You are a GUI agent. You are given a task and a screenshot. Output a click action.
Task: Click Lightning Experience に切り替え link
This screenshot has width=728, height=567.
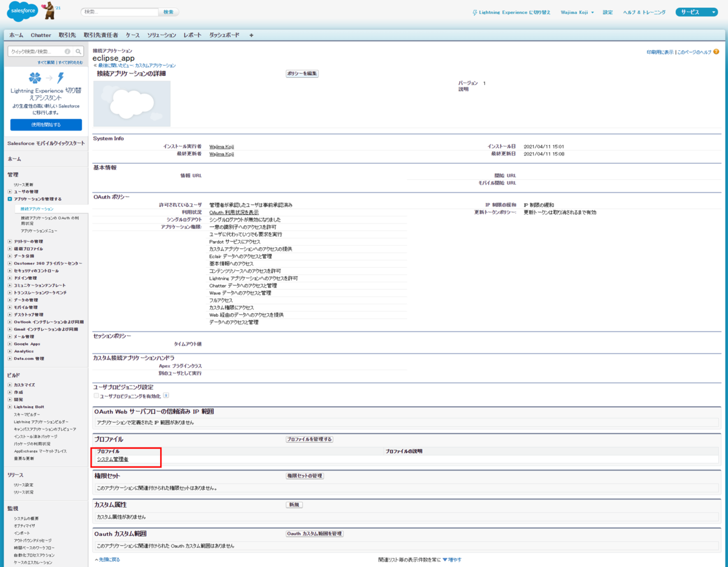[x=514, y=12]
